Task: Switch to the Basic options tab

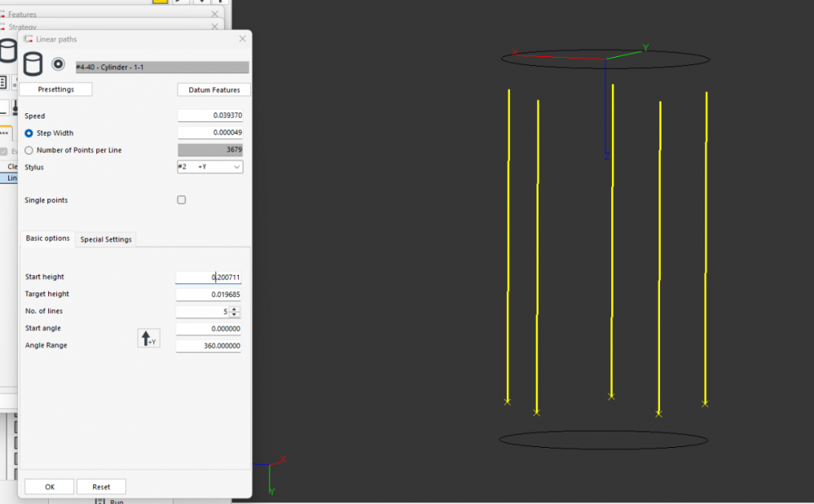Action: click(48, 239)
